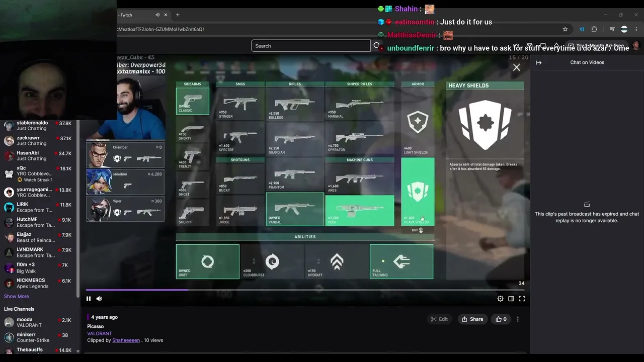
Task: Mute the video player volume
Action: click(x=99, y=299)
